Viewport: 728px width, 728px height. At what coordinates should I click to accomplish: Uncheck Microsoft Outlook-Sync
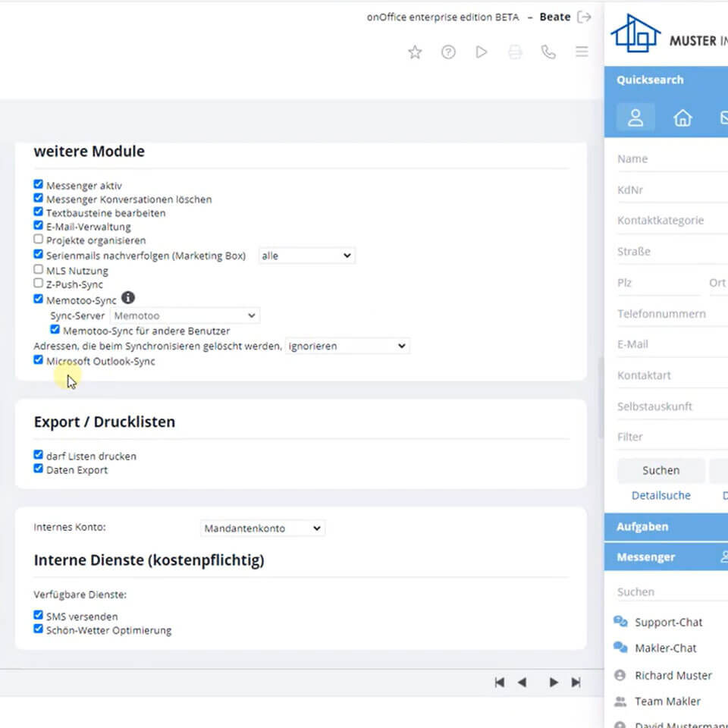[38, 359]
